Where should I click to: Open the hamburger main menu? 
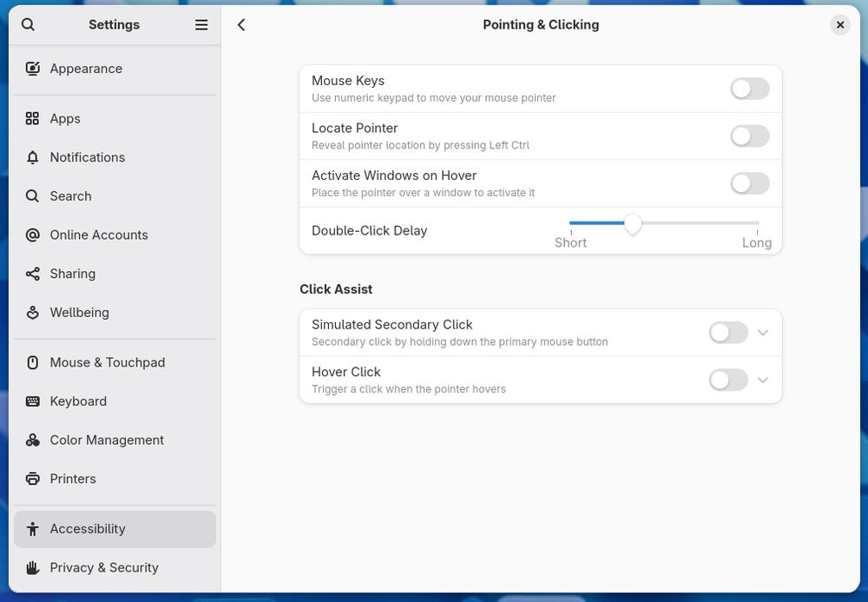click(x=201, y=24)
